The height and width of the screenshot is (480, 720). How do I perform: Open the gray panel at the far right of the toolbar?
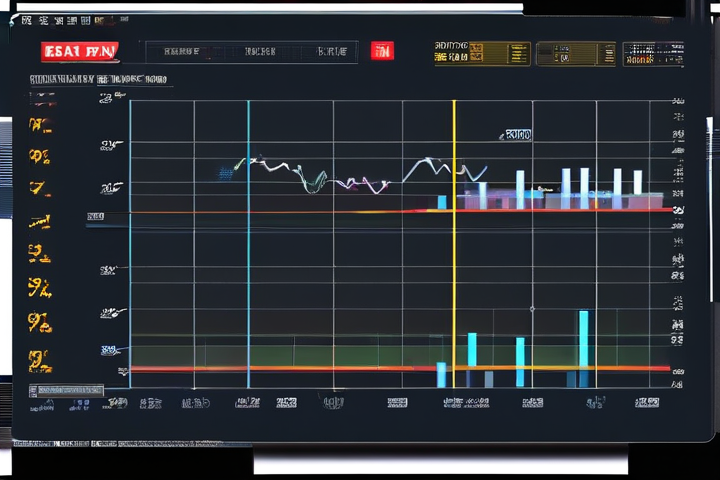tap(652, 53)
